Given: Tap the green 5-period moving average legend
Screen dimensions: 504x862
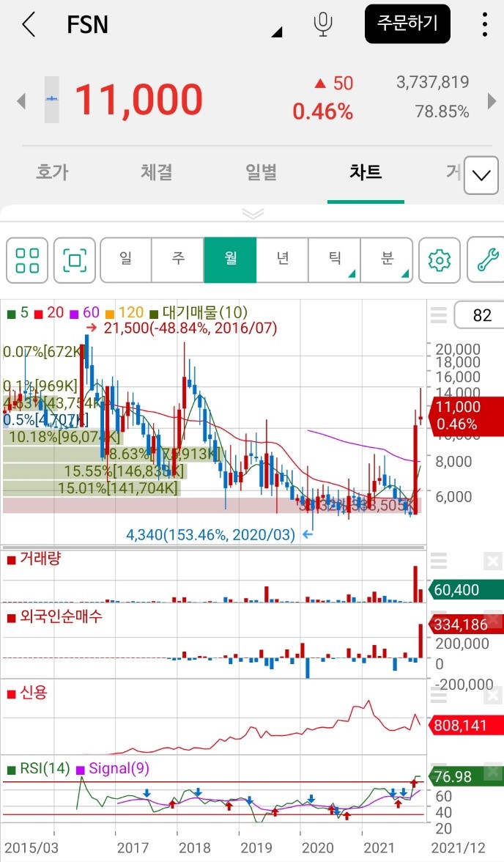Looking at the screenshot, I should tap(18, 313).
